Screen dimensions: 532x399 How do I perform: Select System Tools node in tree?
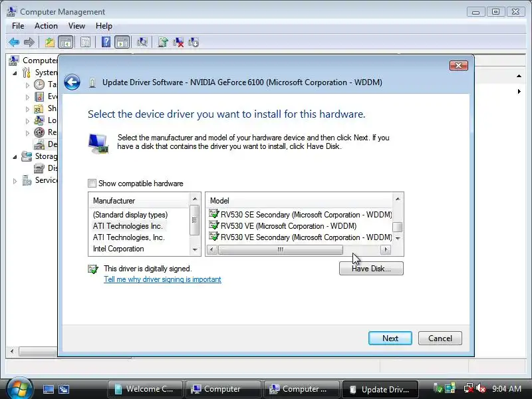pyautogui.click(x=45, y=72)
